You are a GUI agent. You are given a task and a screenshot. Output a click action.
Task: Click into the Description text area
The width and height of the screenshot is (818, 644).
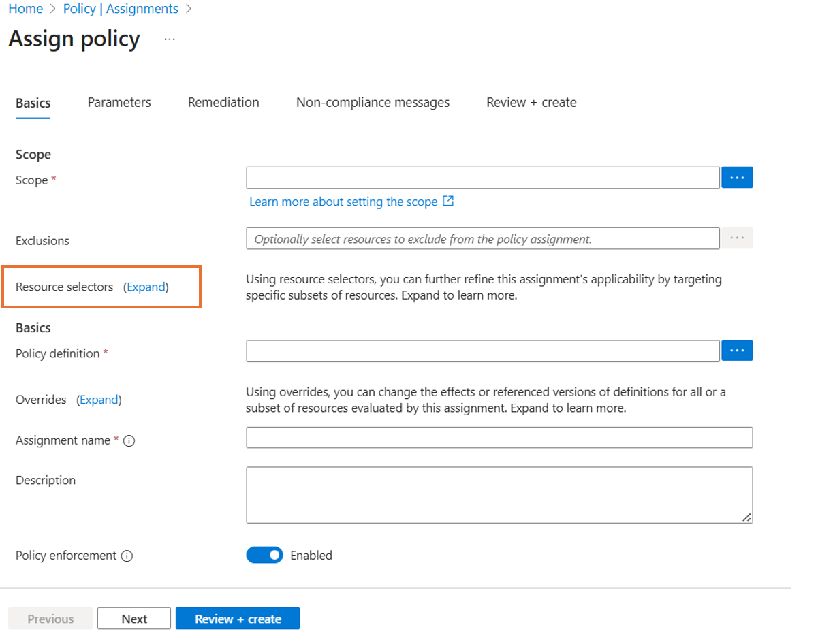499,495
